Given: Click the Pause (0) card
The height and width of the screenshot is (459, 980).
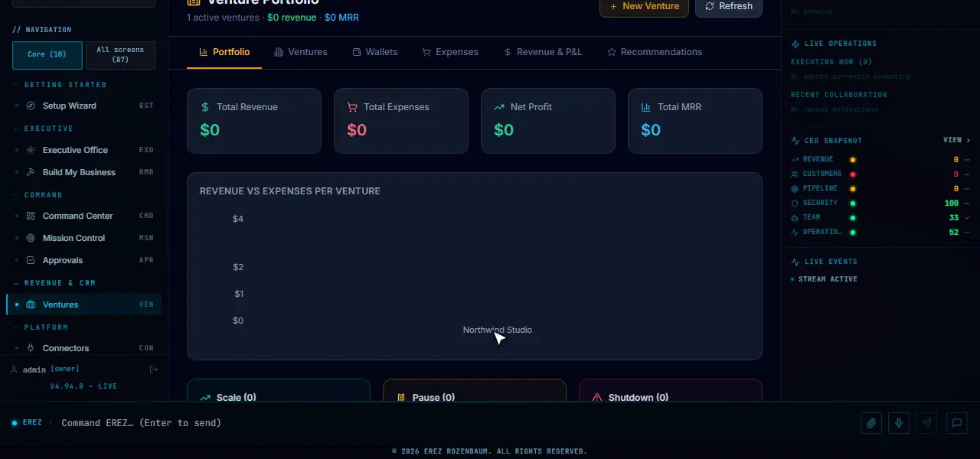Looking at the screenshot, I should coord(475,390).
